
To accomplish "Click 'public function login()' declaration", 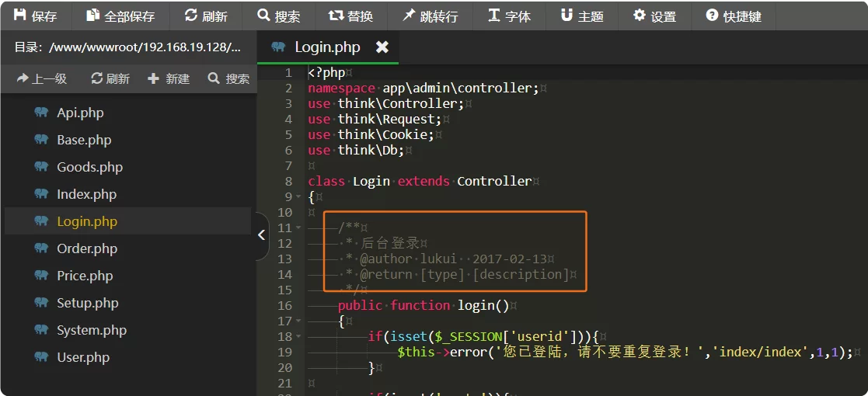I will tap(424, 305).
